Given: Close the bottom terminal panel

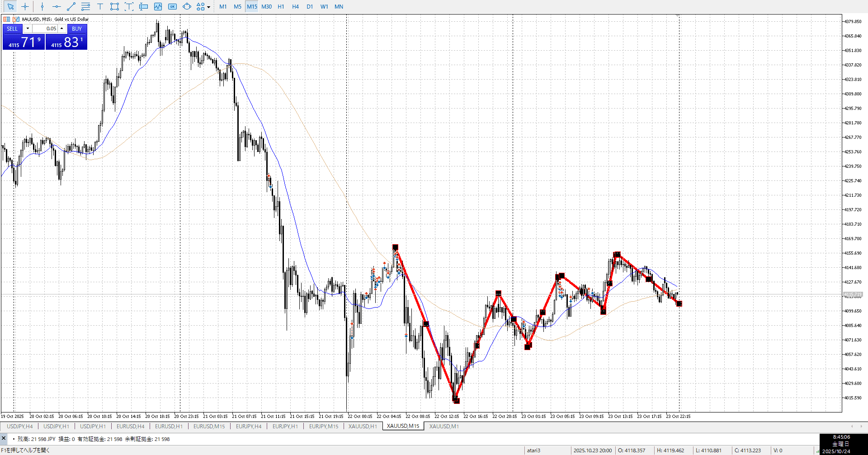Looking at the screenshot, I should pos(4,438).
